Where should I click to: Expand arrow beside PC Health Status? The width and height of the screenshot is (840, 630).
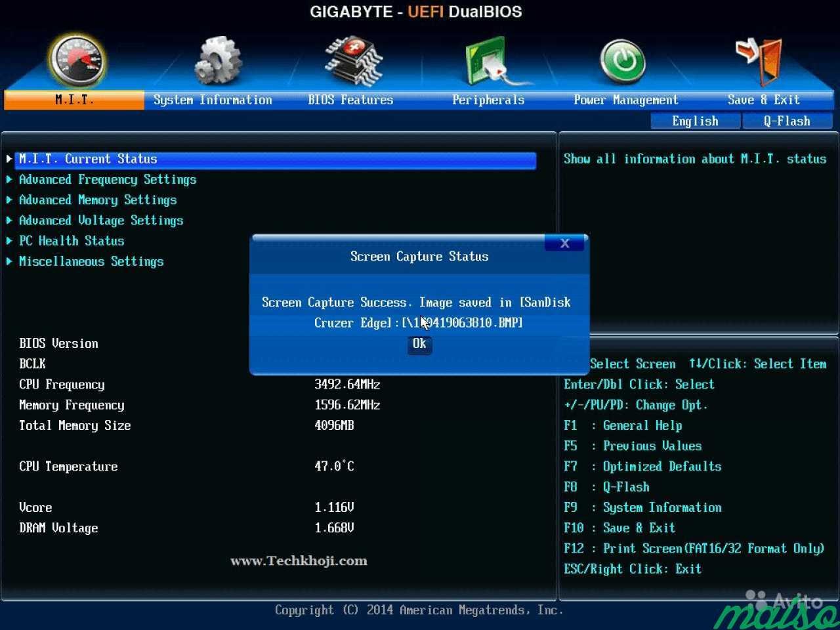[x=9, y=241]
